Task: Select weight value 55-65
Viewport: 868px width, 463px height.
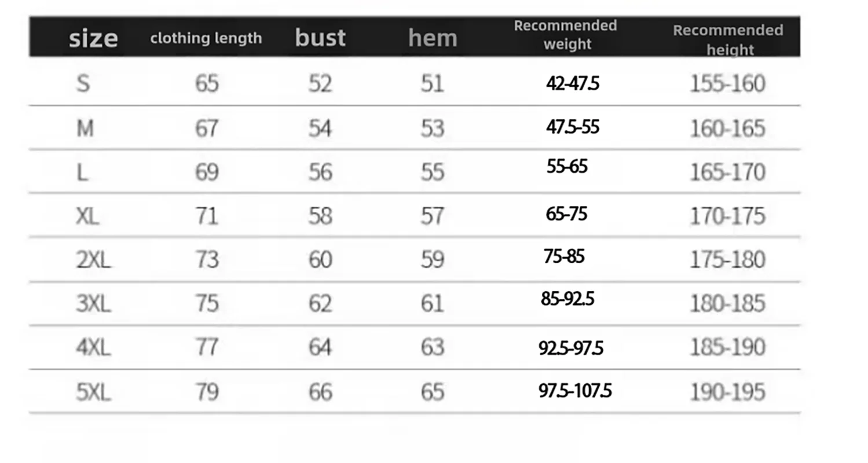Action: 567,167
